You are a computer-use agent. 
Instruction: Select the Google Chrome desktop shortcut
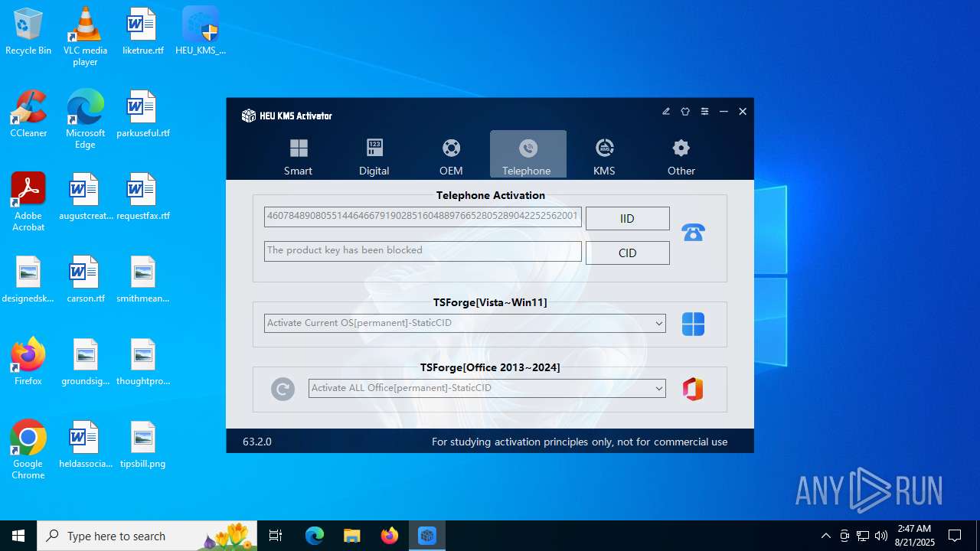pyautogui.click(x=28, y=450)
